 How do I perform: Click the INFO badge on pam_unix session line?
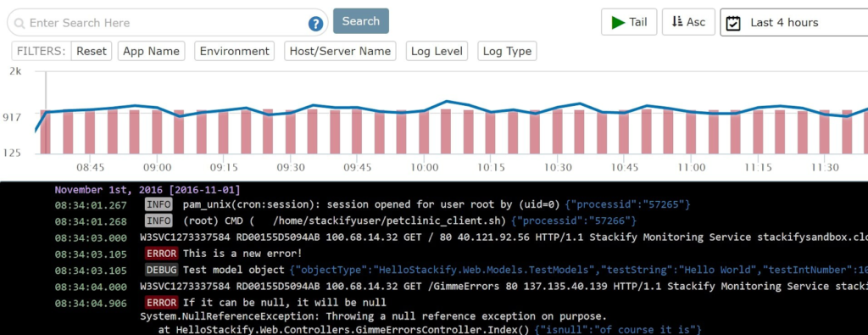pos(159,204)
